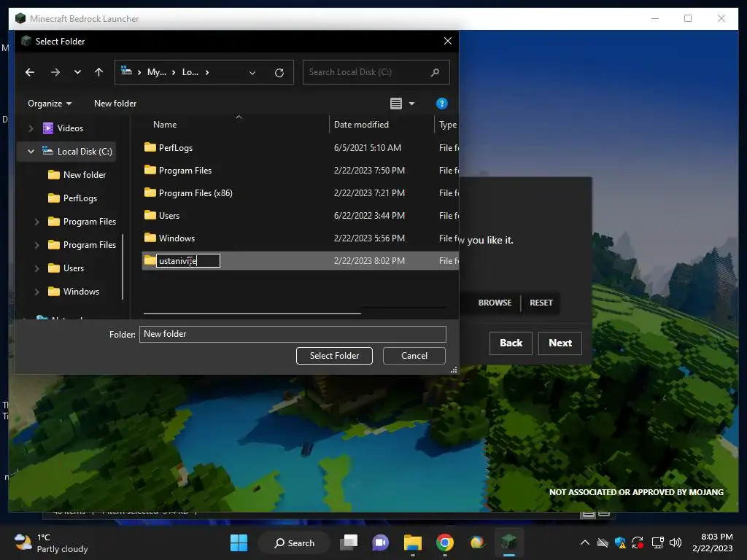Screen dimensions: 747x560
Task: Go forward in folder dialog navigation
Action: click(55, 72)
